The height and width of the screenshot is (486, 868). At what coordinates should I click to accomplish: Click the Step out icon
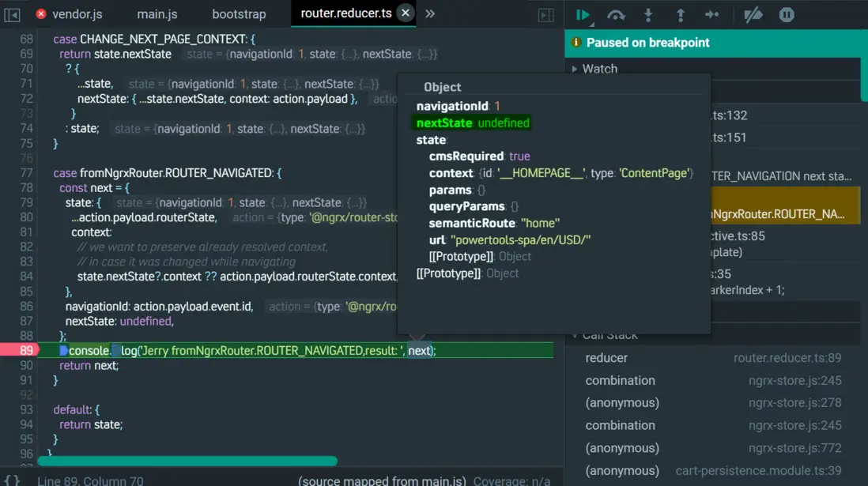(680, 15)
